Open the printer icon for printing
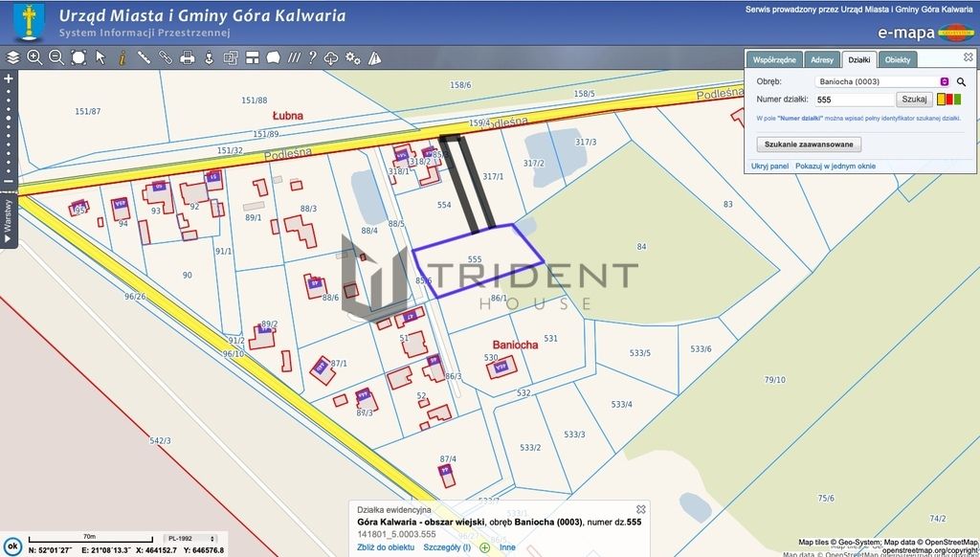Screen dimensions: 980x557 (x=187, y=58)
